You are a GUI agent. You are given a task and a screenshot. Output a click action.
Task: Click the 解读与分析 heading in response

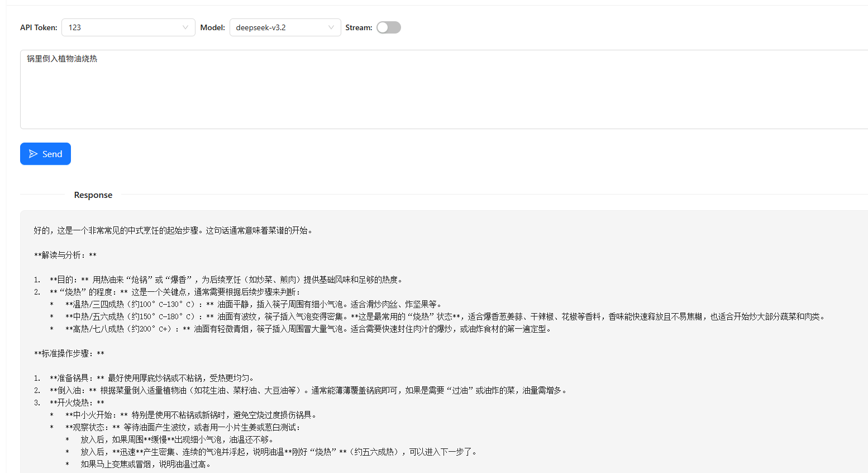coord(65,255)
